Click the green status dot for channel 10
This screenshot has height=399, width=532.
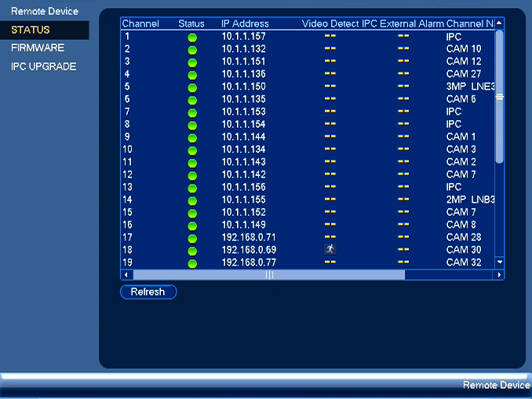coord(192,151)
